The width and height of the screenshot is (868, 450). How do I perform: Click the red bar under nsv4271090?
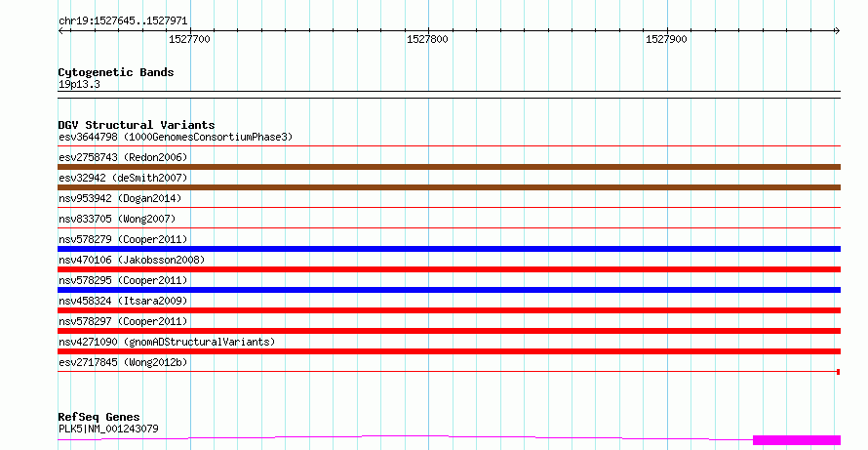[449, 351]
